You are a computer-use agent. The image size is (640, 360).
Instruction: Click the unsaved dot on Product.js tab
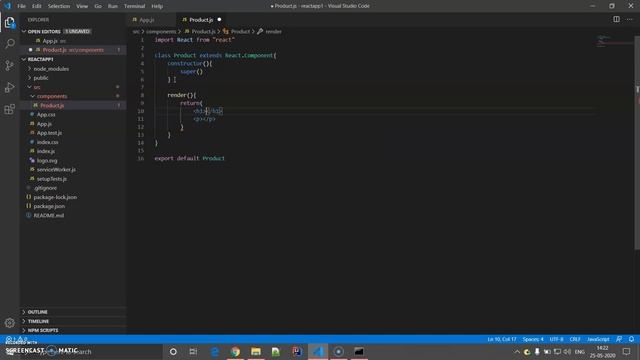219,20
